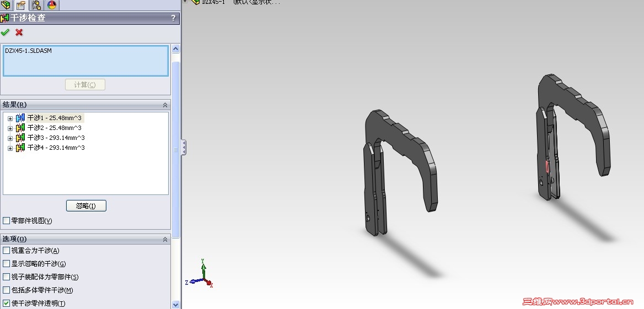Open the FeatureManager design tree tab
The image size is (644, 309).
(x=6, y=4)
